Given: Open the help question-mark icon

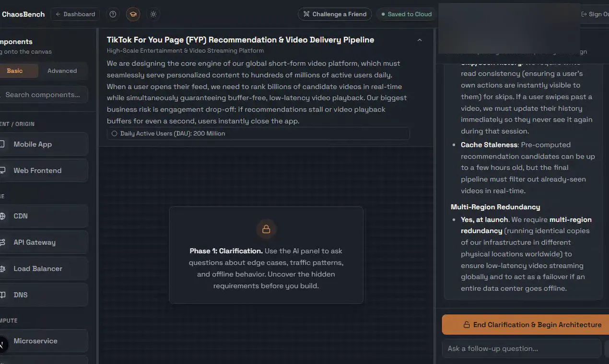Looking at the screenshot, I should (113, 14).
